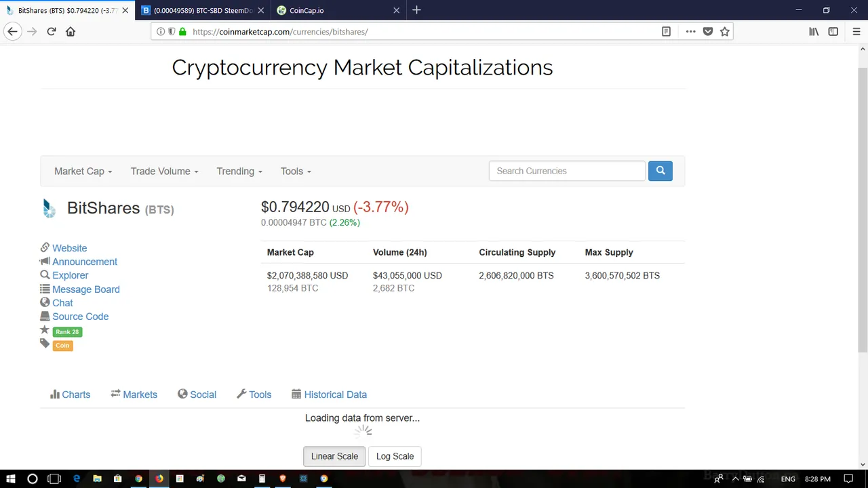Open the Message Board link
This screenshot has width=868, height=488.
click(x=86, y=289)
